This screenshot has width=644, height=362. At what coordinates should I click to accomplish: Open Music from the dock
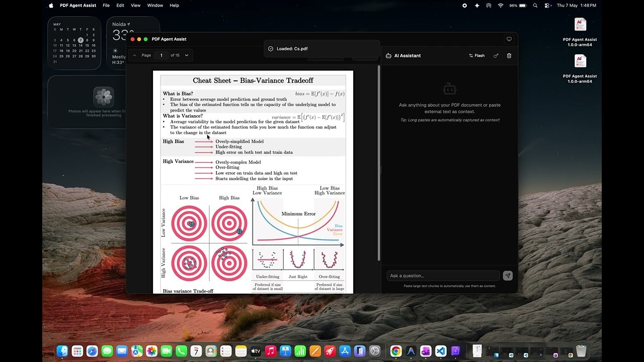tap(271, 351)
